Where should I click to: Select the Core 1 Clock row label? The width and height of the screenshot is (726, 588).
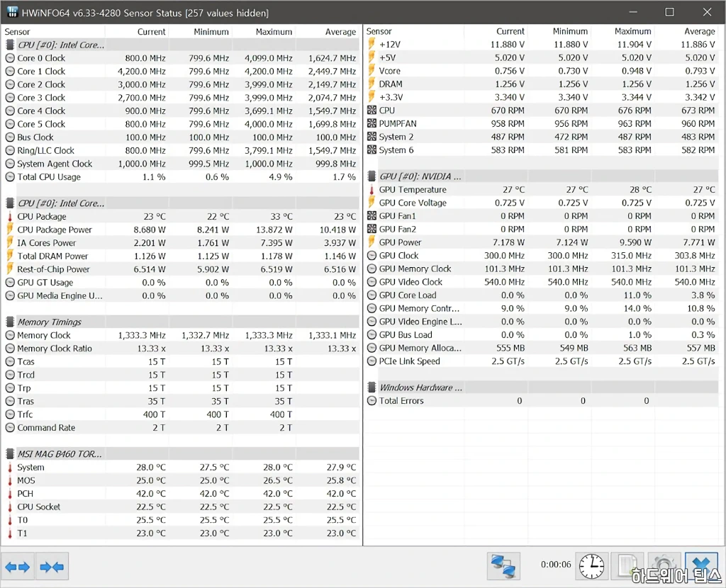click(41, 72)
